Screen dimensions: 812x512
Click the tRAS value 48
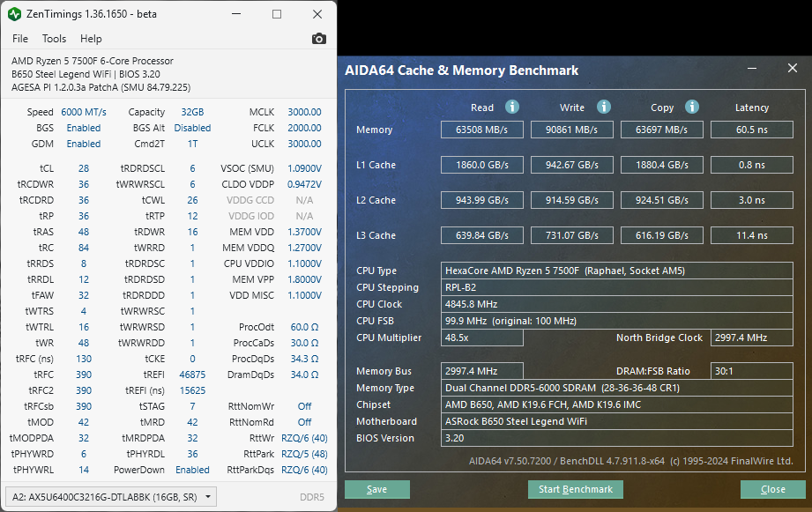(x=84, y=232)
